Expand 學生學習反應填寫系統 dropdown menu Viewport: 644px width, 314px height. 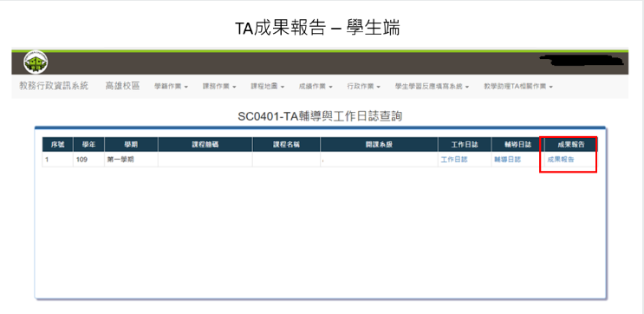tap(432, 87)
